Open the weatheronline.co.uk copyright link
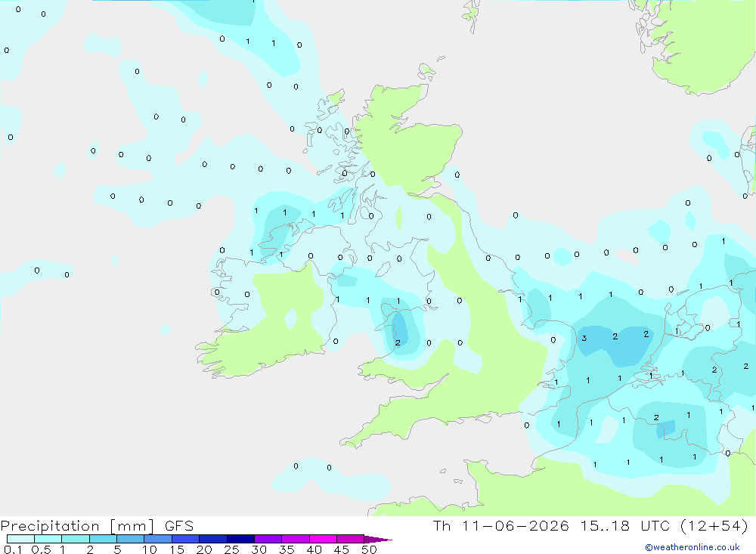This screenshot has height=554, width=756. (692, 547)
